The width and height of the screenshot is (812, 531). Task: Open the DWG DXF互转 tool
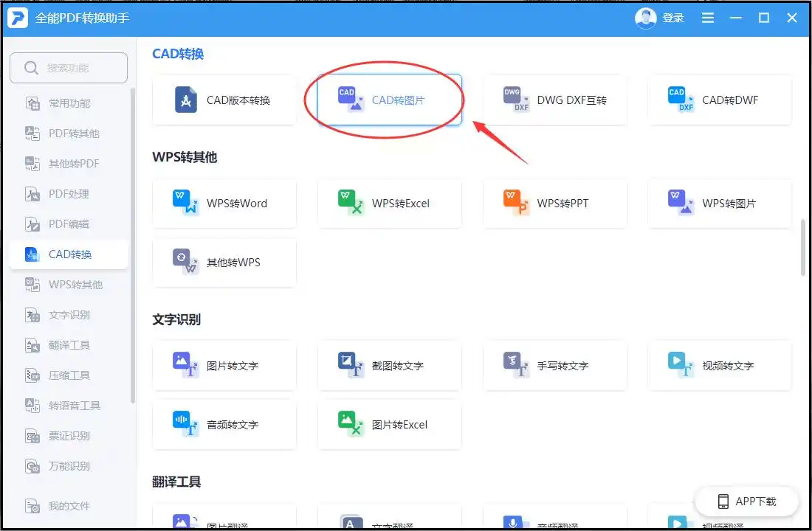point(554,100)
